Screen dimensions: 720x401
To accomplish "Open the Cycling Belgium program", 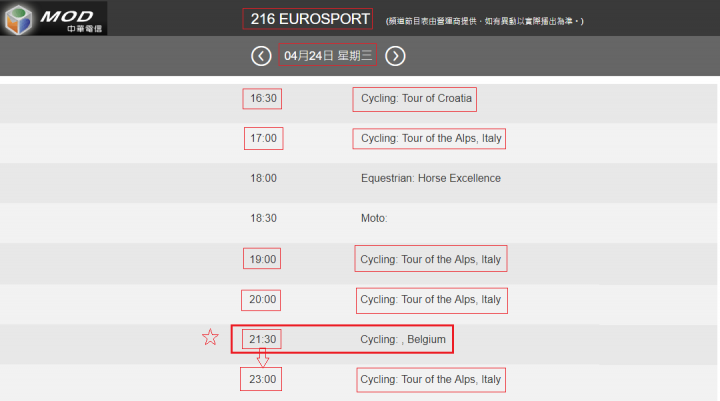I will 403,339.
